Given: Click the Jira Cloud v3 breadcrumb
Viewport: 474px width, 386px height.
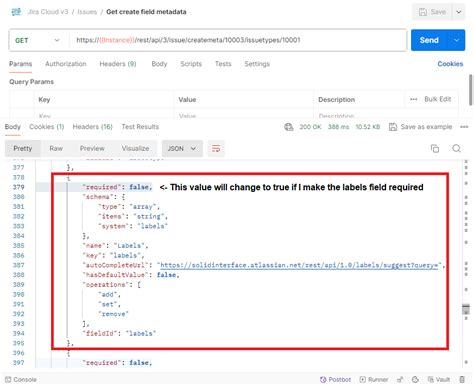Looking at the screenshot, I should coord(48,12).
